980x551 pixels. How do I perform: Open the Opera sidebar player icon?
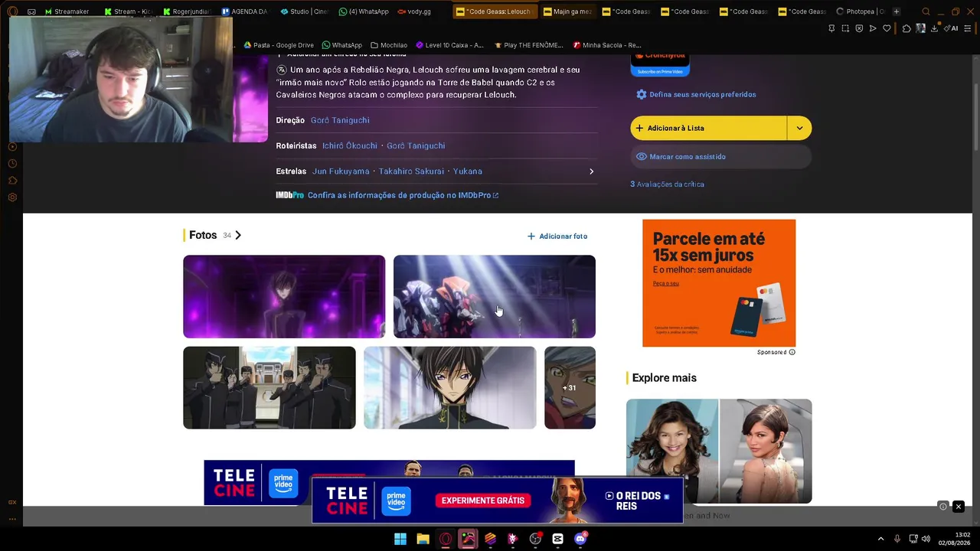pos(12,147)
